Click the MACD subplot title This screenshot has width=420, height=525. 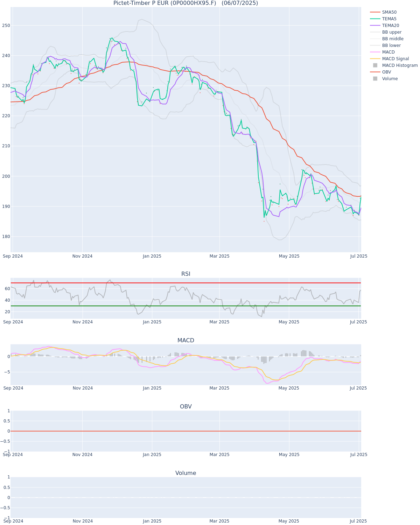(x=185, y=340)
